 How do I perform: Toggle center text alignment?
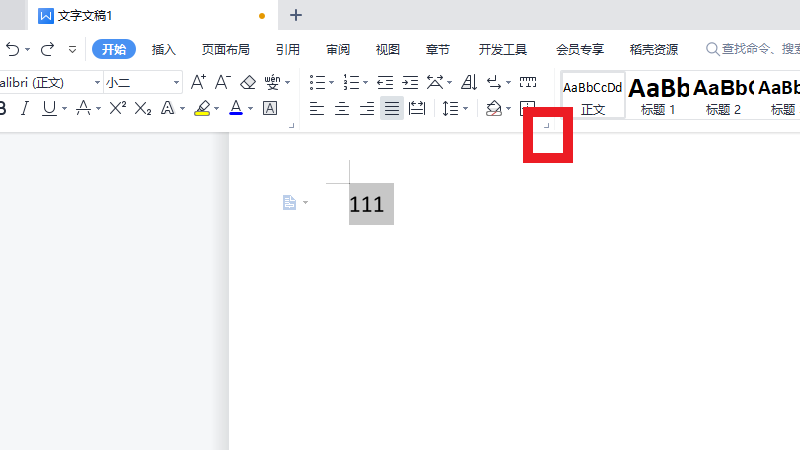coord(342,108)
